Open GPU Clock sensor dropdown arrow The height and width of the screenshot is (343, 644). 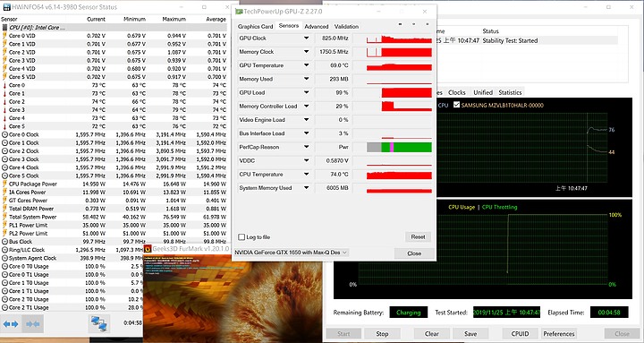click(x=306, y=38)
